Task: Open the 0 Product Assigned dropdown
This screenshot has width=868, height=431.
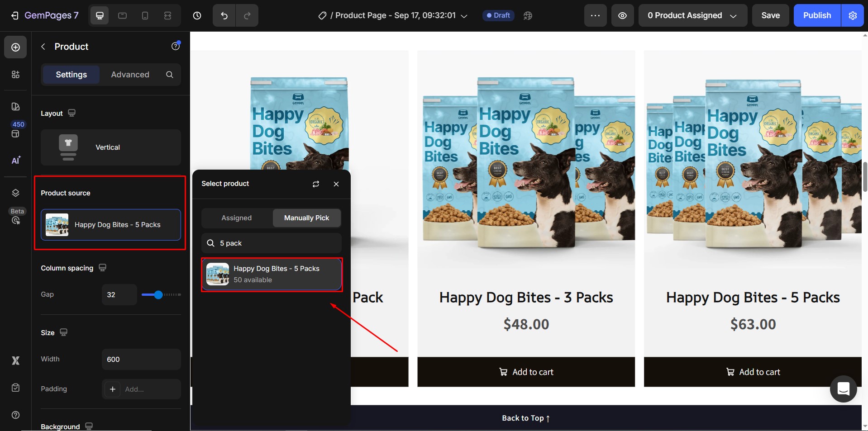Action: click(x=692, y=15)
